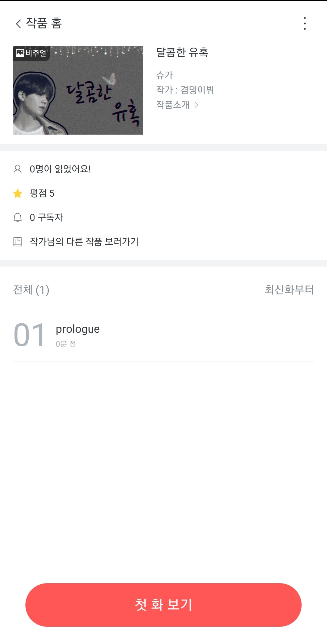Tap the 슈가 character tag
Viewport: 327px width, 644px height.
tap(164, 75)
